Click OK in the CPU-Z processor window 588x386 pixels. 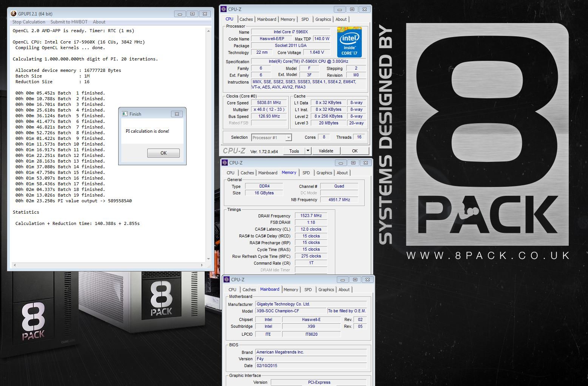click(x=355, y=151)
